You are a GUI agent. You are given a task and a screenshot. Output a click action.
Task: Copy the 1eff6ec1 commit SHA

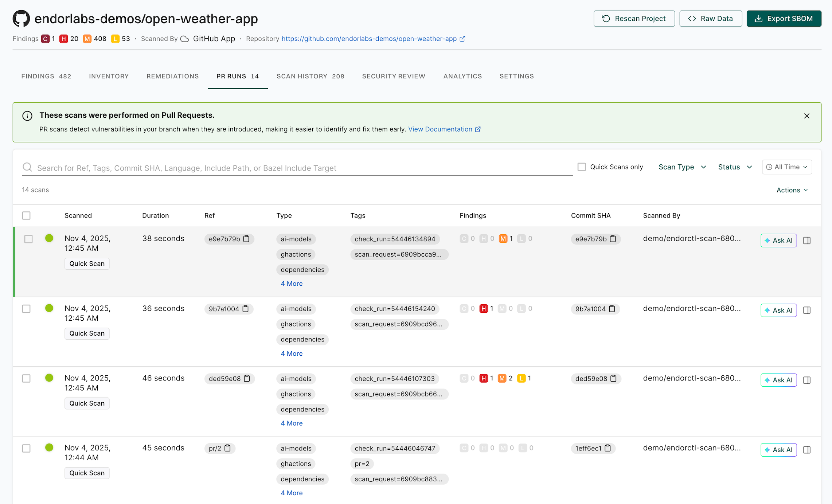pyautogui.click(x=608, y=448)
